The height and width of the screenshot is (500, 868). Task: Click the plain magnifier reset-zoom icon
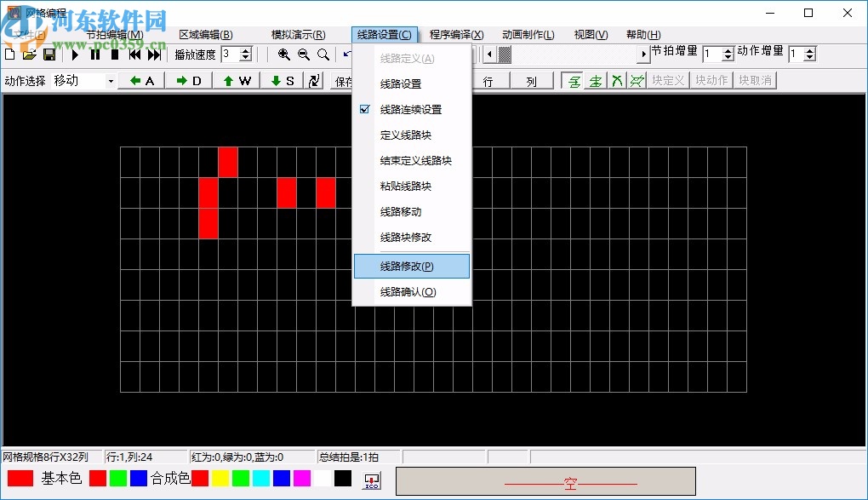(324, 55)
